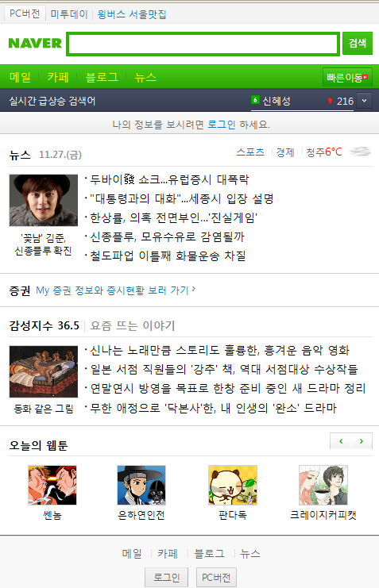Select the 블로그 tab in the green bar
Viewport: 379px width, 588px height.
[x=102, y=77]
